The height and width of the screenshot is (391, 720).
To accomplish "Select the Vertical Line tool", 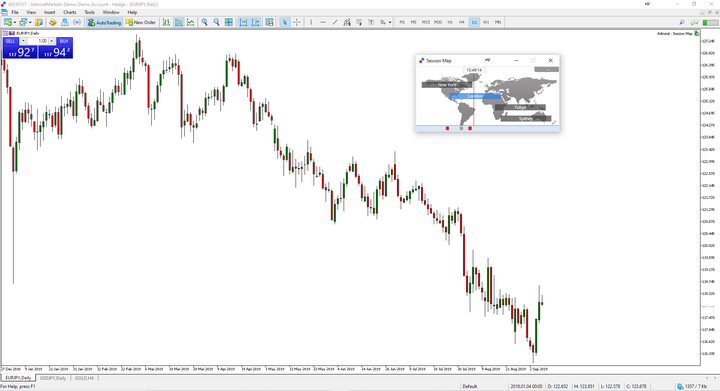I will (311, 22).
